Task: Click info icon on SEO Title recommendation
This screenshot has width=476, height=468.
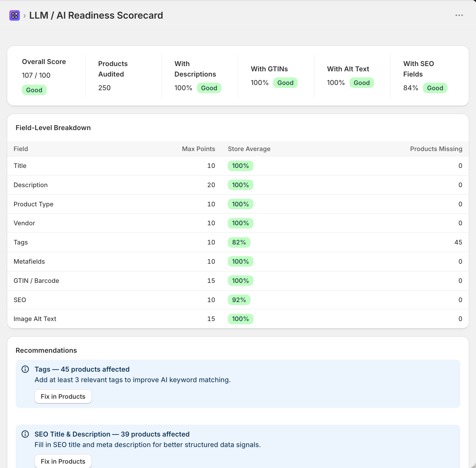Action: pyautogui.click(x=25, y=434)
